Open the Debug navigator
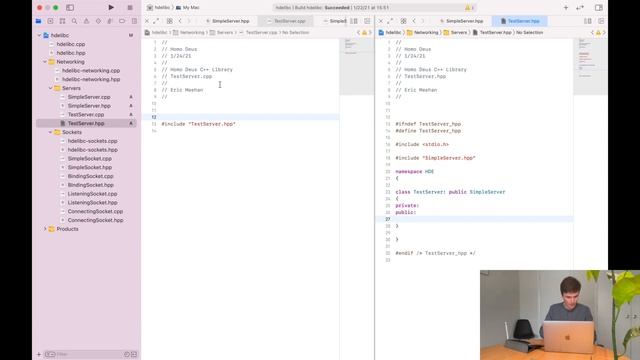This screenshot has width=640, height=360. tap(110, 21)
